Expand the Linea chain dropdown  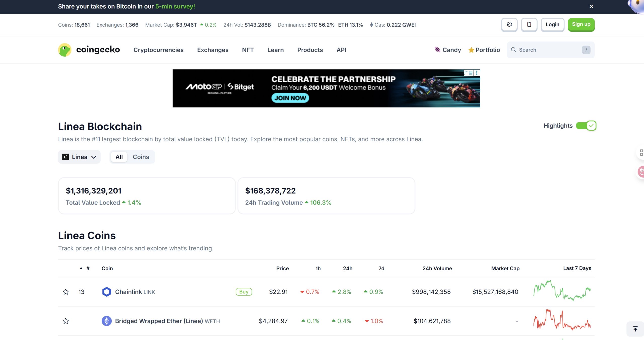(x=79, y=157)
